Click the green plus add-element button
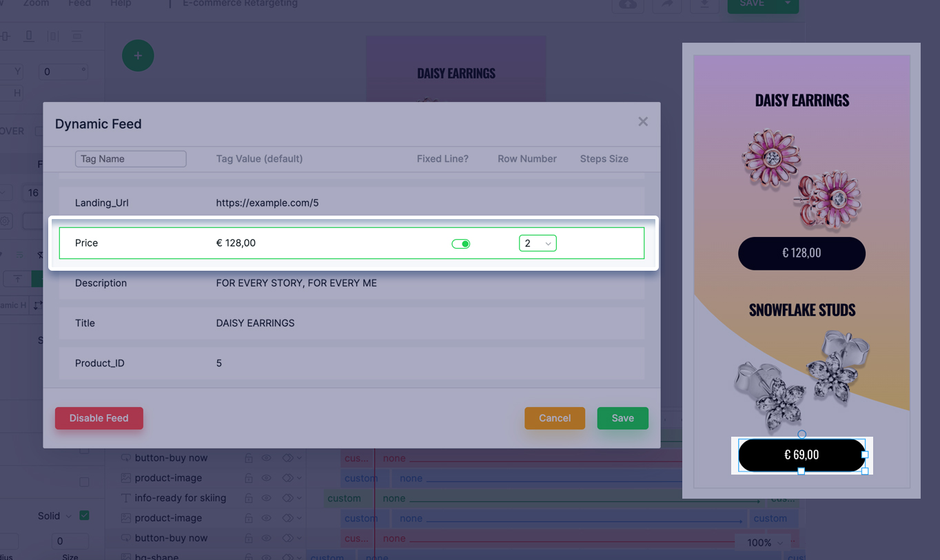The height and width of the screenshot is (560, 940). [x=138, y=55]
